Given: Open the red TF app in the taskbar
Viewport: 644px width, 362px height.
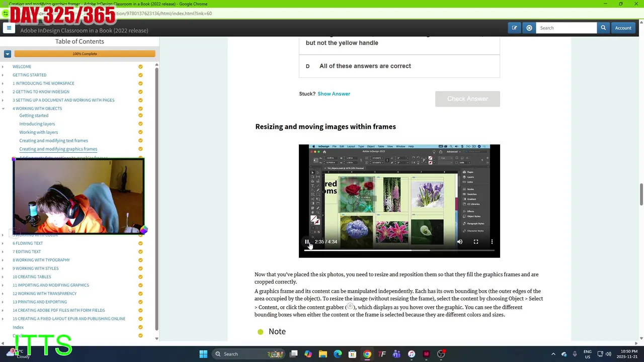Looking at the screenshot, I should (x=382, y=354).
